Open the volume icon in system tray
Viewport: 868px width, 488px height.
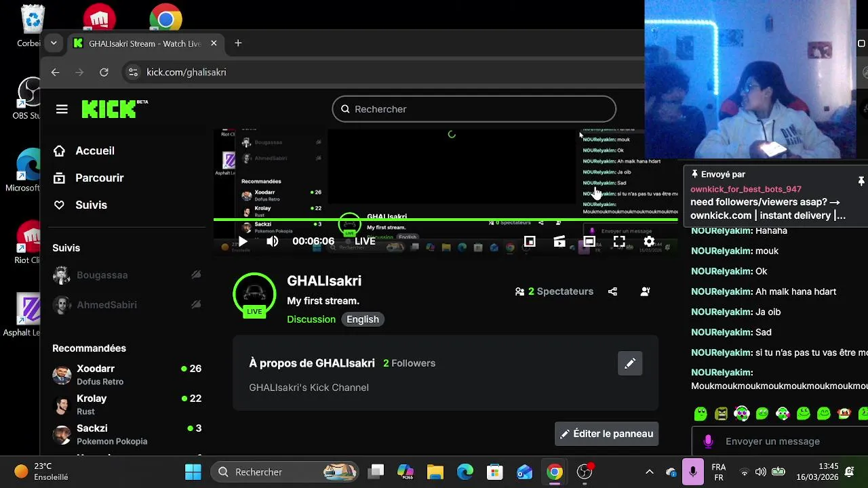(x=761, y=472)
